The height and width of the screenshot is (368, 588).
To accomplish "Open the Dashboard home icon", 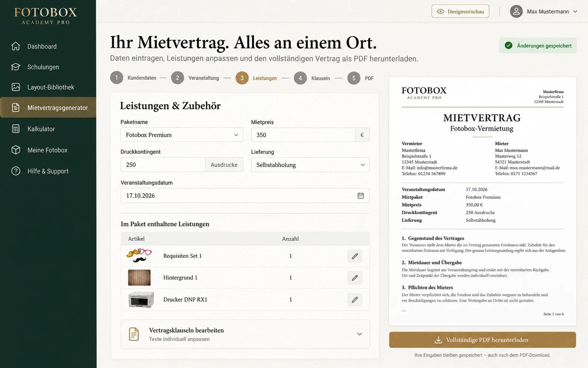I will pos(16,46).
